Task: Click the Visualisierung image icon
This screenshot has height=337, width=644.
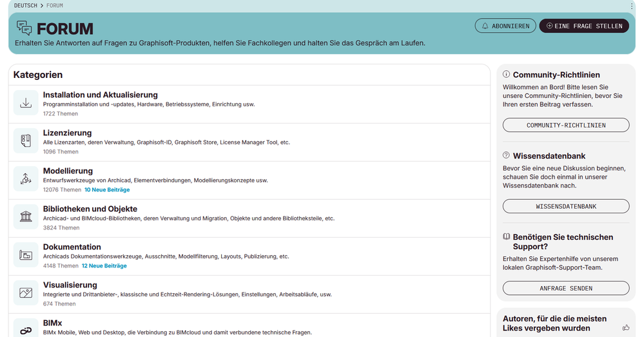Action: [x=26, y=293]
